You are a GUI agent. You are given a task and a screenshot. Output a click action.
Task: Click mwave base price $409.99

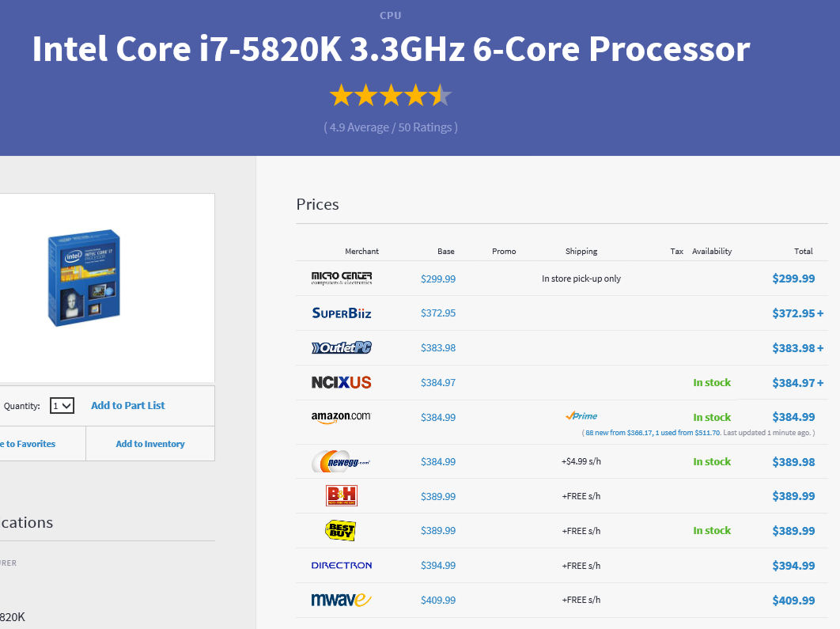[438, 600]
